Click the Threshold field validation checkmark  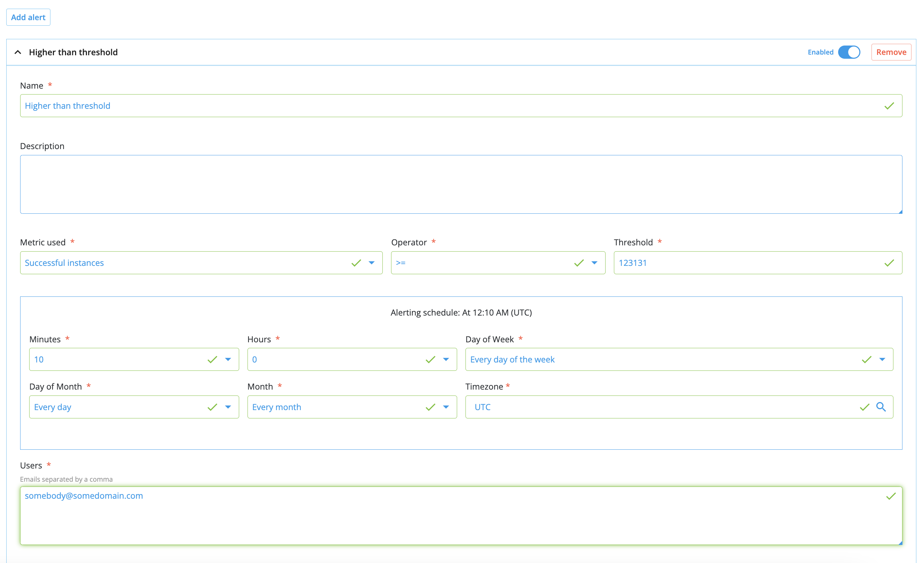889,263
